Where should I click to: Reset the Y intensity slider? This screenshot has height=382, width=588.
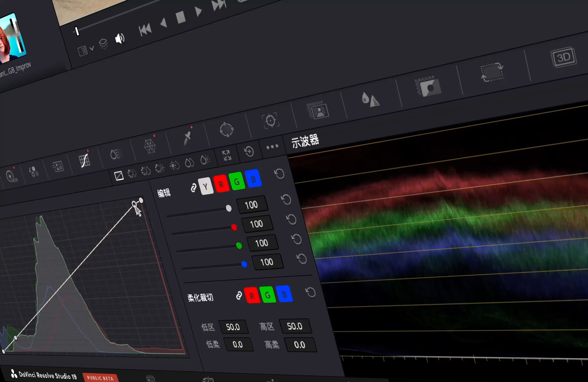286,200
